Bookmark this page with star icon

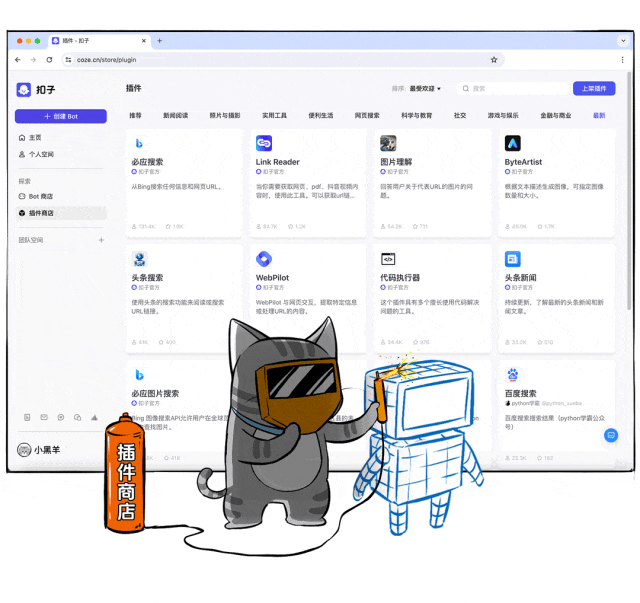[x=494, y=60]
